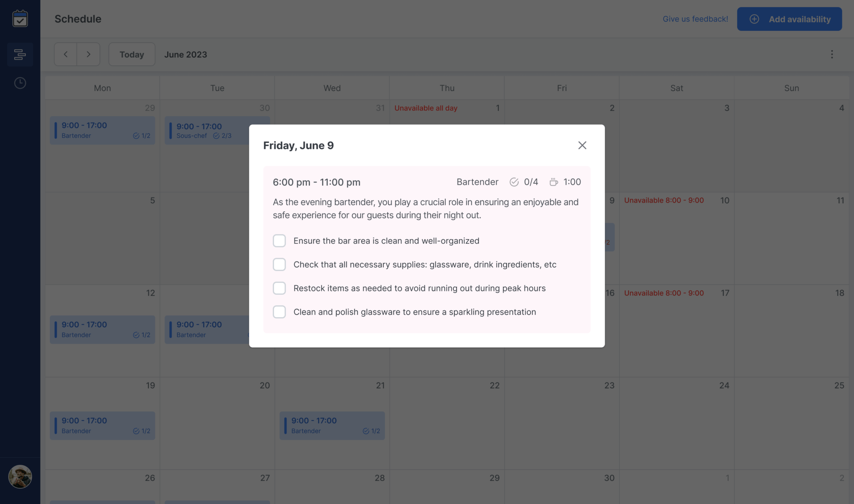Viewport: 854px width, 504px height.
Task: Click the previous month arrow
Action: coord(65,54)
